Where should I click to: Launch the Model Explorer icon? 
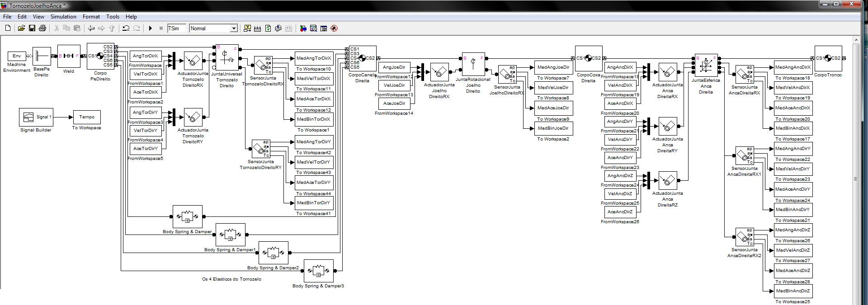(x=313, y=28)
